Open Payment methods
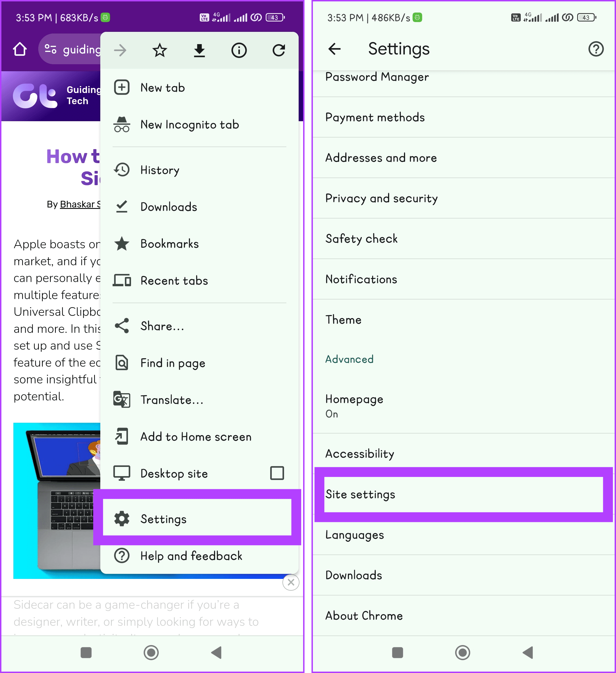 464,117
